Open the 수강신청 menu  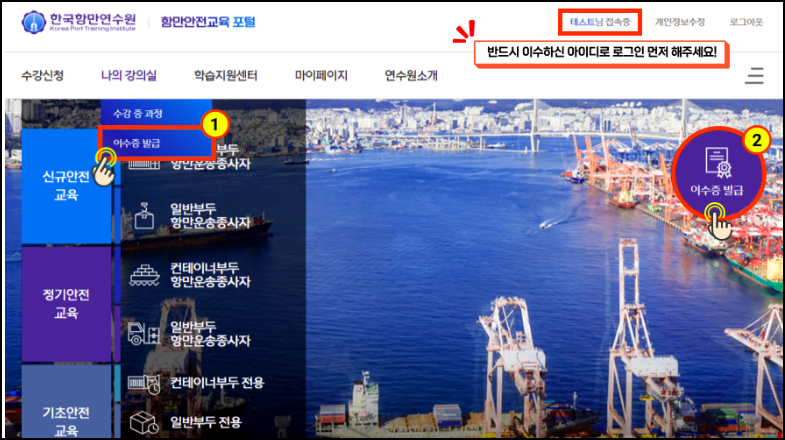[43, 76]
